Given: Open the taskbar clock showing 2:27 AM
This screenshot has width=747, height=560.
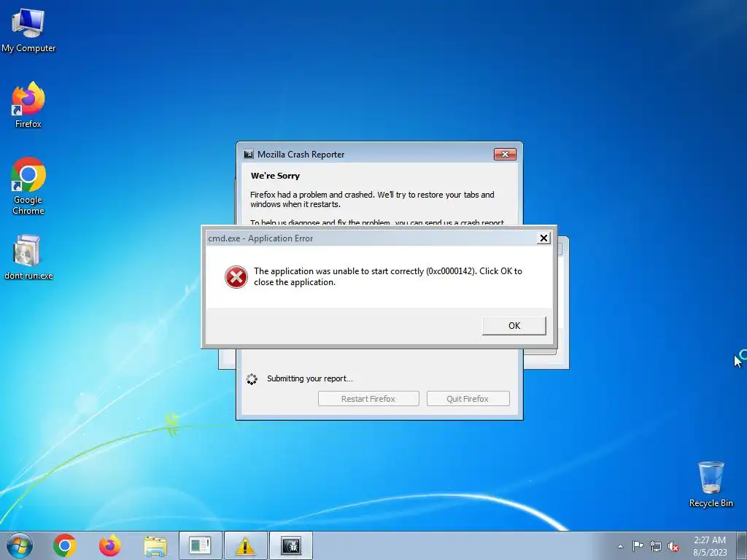Looking at the screenshot, I should tap(710, 545).
